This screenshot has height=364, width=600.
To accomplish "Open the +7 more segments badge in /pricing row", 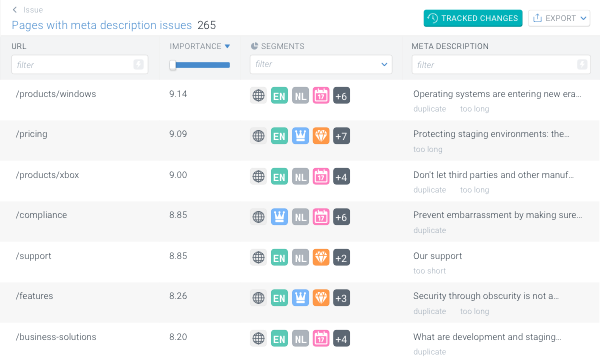I will click(341, 136).
